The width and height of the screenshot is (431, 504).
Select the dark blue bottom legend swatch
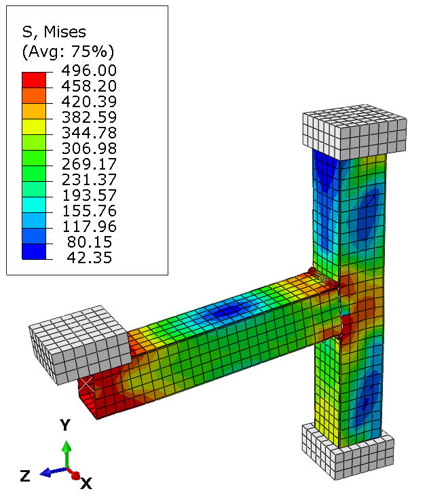(34, 250)
